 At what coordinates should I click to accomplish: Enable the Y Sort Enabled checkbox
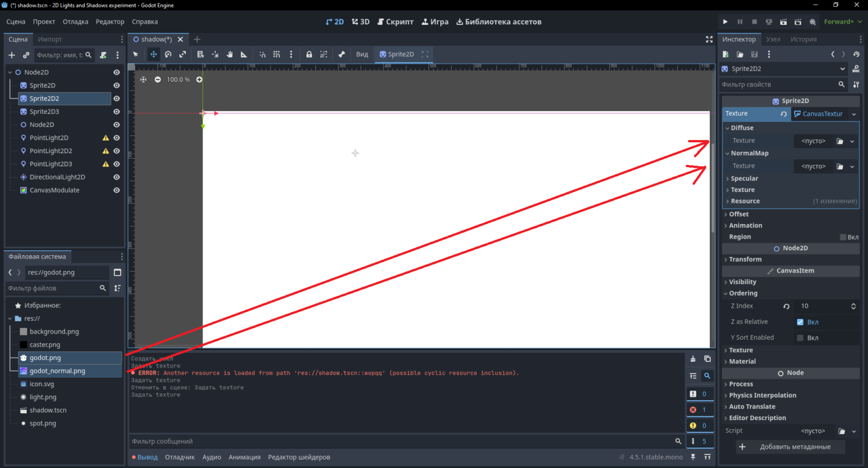tap(800, 338)
